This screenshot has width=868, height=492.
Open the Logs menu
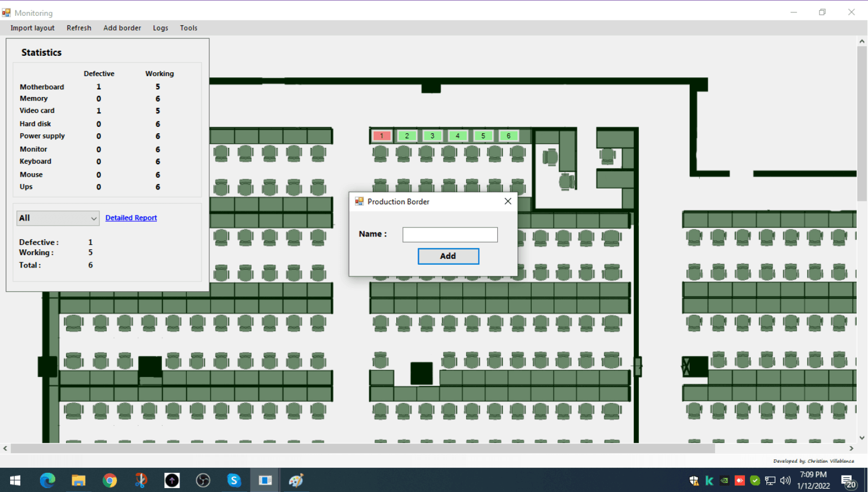(160, 28)
